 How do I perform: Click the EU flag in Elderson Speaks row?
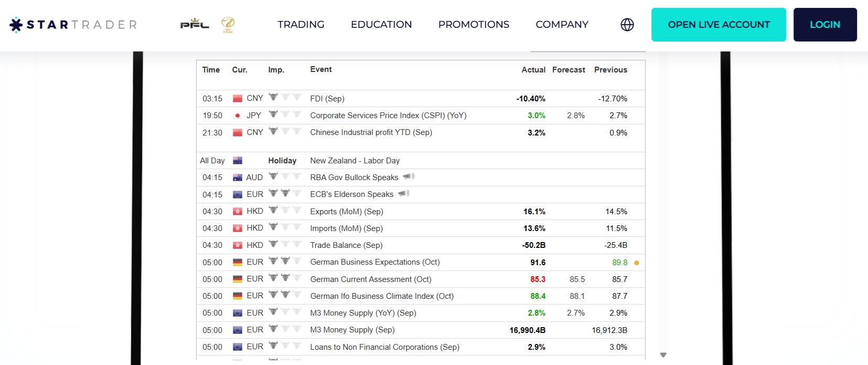pos(238,194)
